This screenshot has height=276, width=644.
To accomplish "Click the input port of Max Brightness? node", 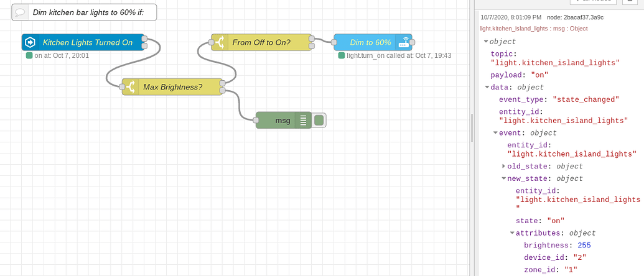I will coord(122,87).
